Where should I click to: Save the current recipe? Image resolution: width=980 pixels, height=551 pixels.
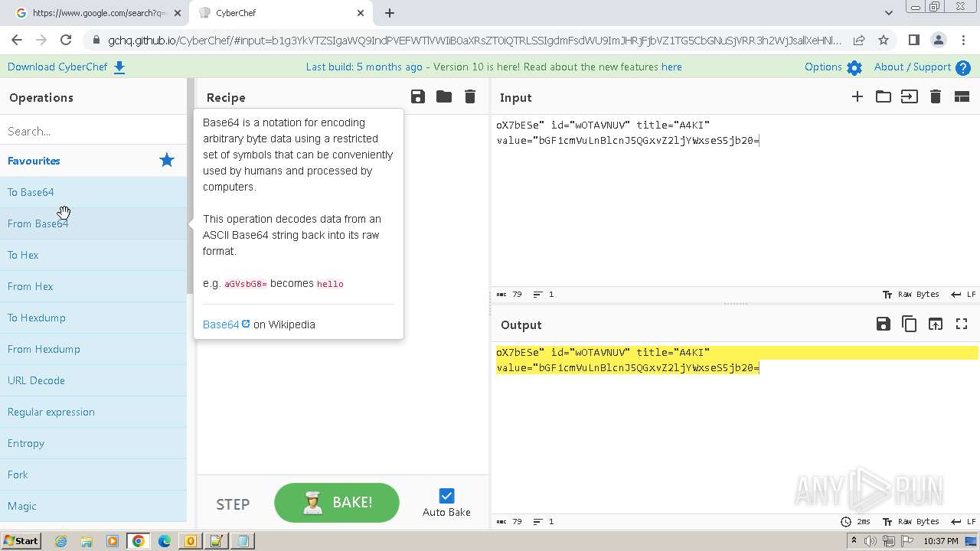tap(417, 96)
